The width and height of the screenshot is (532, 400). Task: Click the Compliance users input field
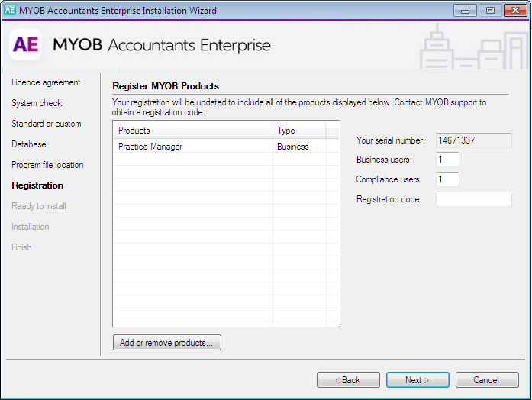click(x=447, y=179)
